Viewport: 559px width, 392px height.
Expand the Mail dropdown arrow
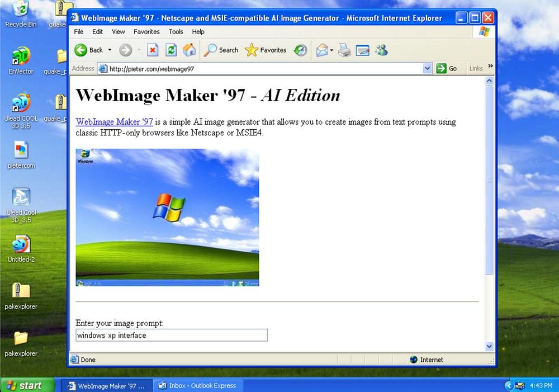[331, 50]
